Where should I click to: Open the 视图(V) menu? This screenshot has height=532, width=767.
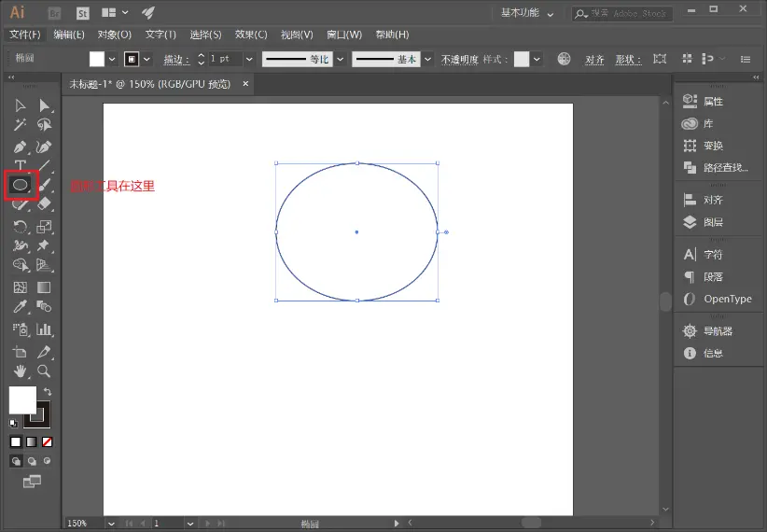pos(297,35)
